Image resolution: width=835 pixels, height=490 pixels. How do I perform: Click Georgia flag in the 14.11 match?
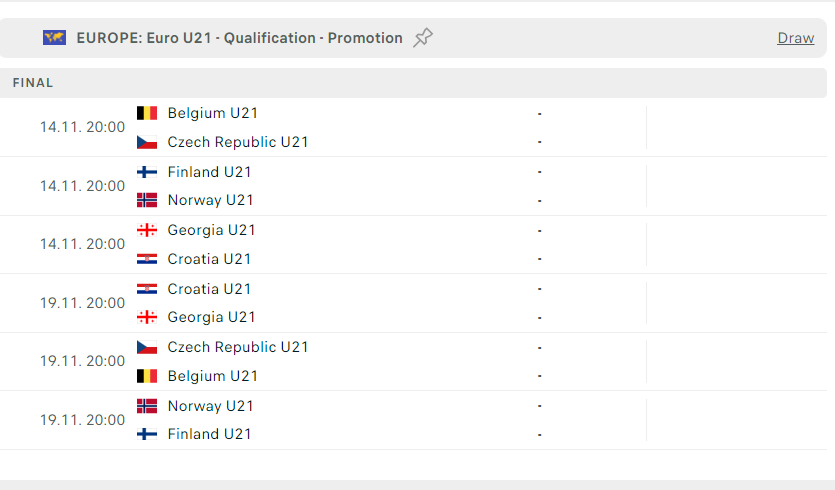click(x=147, y=230)
